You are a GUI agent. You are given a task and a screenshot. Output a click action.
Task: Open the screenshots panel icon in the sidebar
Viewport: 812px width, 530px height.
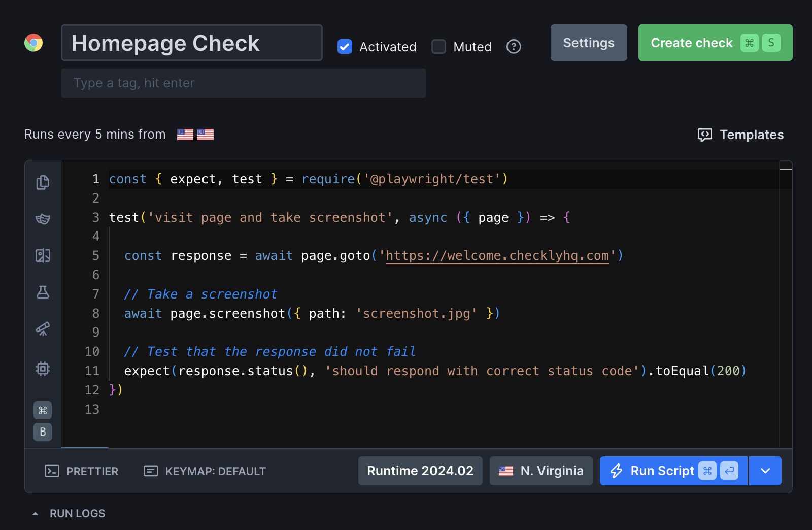(x=43, y=255)
